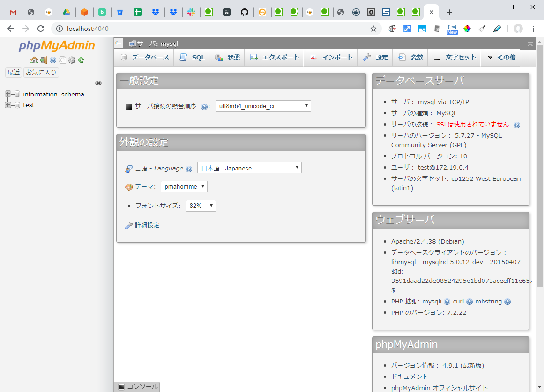Go to phpMyAdmin home via house icon

click(34, 60)
